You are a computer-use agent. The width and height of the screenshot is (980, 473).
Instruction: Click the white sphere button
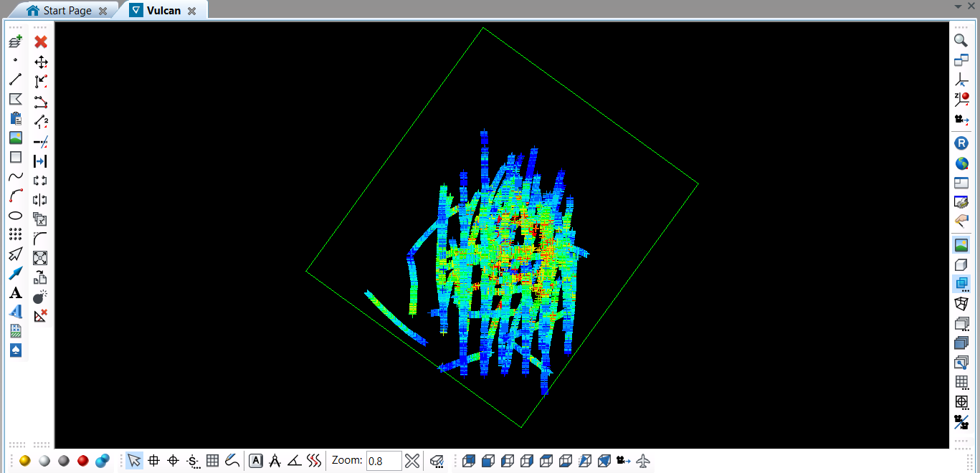[44, 461]
